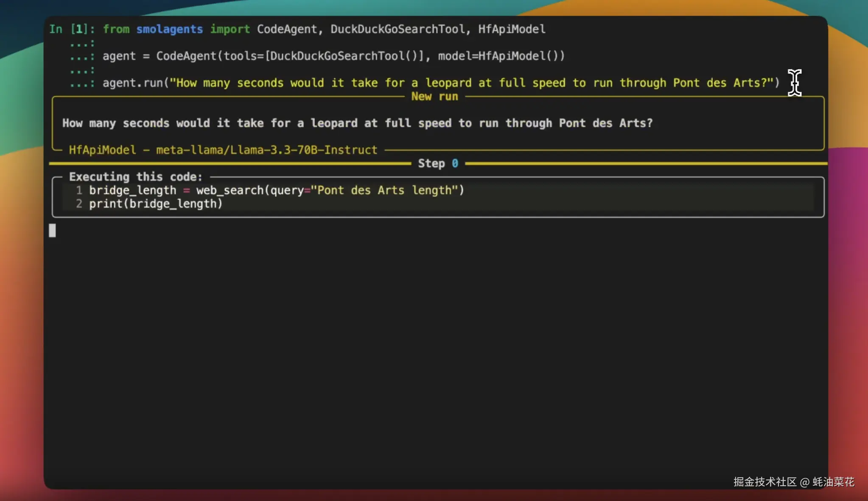
Task: Click the watermark text in the bottom corner
Action: pos(793,482)
